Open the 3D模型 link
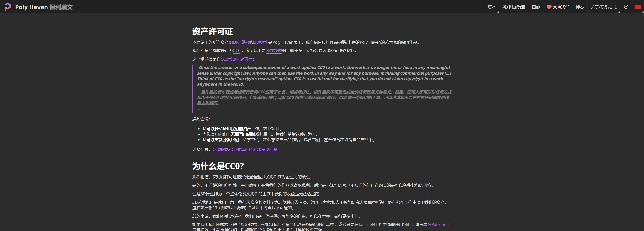Screen dimensions: 644x231 click(261, 42)
